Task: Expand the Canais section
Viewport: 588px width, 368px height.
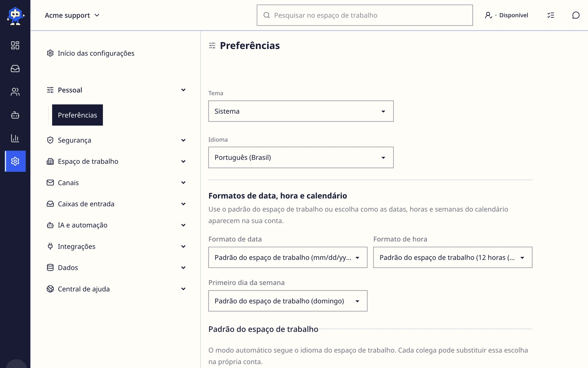Action: [x=116, y=183]
